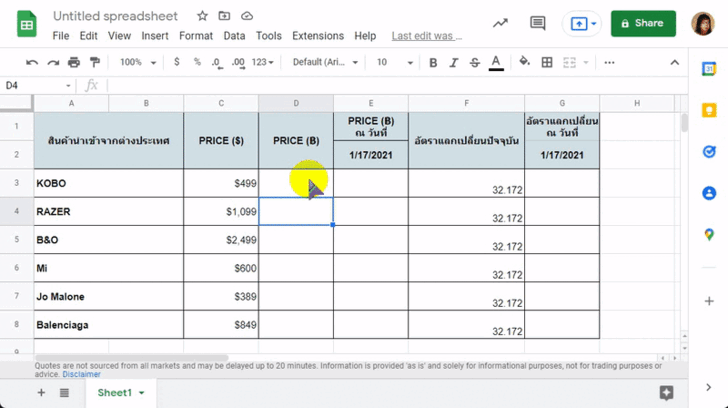Open Google Keep side panel
This screenshot has width=728, height=408.
pos(709,110)
